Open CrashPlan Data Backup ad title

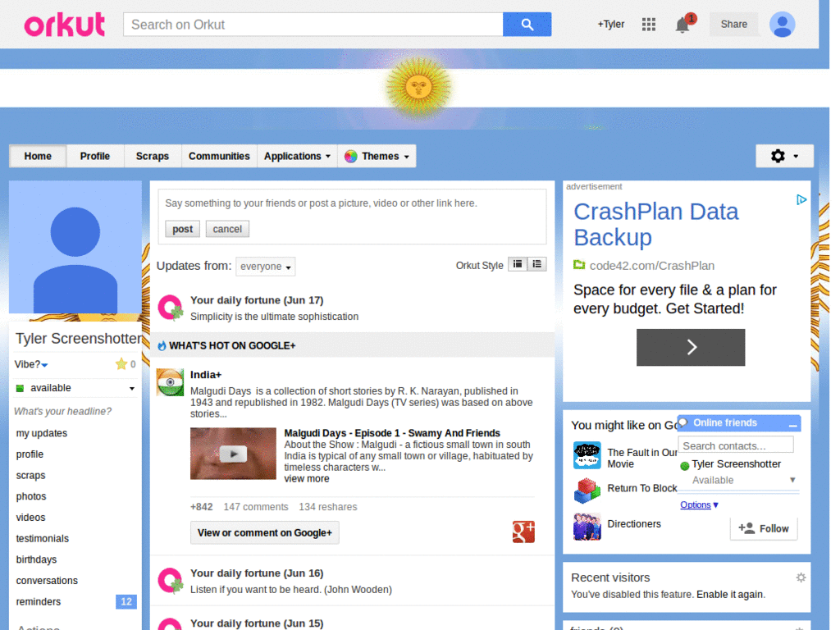tap(656, 224)
